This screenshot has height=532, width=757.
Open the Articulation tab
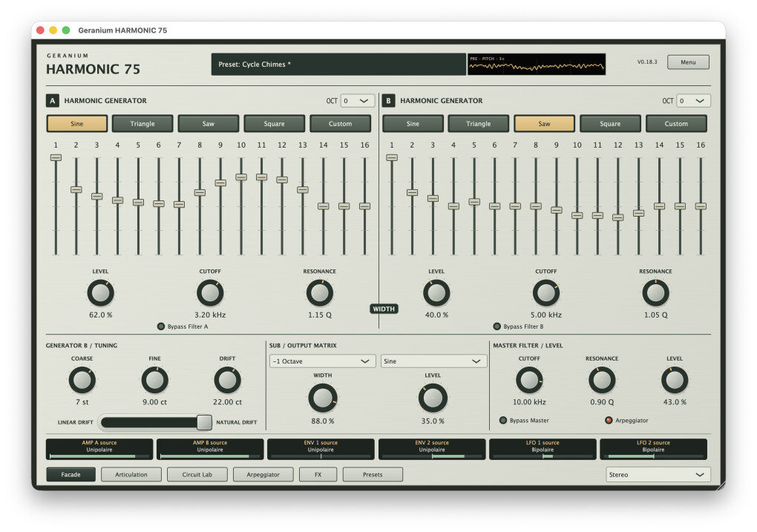click(131, 475)
